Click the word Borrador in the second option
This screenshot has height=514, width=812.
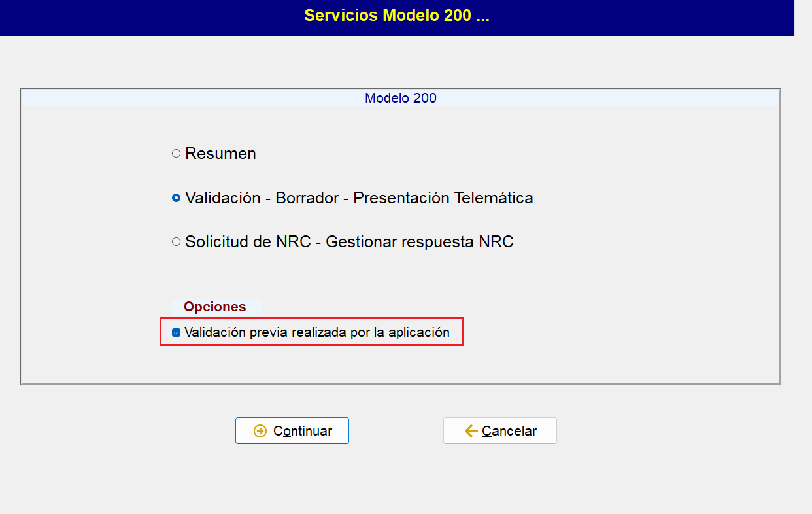(307, 197)
